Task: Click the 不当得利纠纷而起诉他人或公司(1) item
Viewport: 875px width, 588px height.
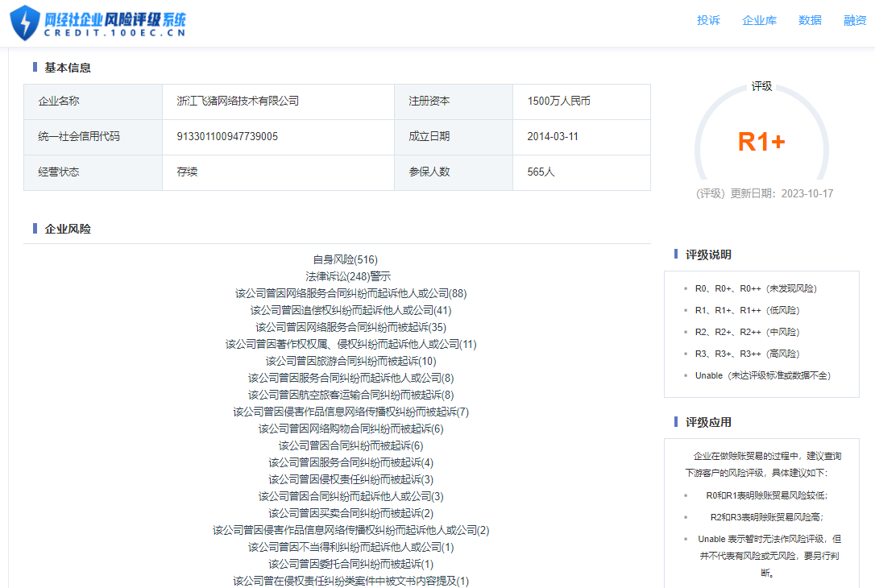Action: [350, 547]
